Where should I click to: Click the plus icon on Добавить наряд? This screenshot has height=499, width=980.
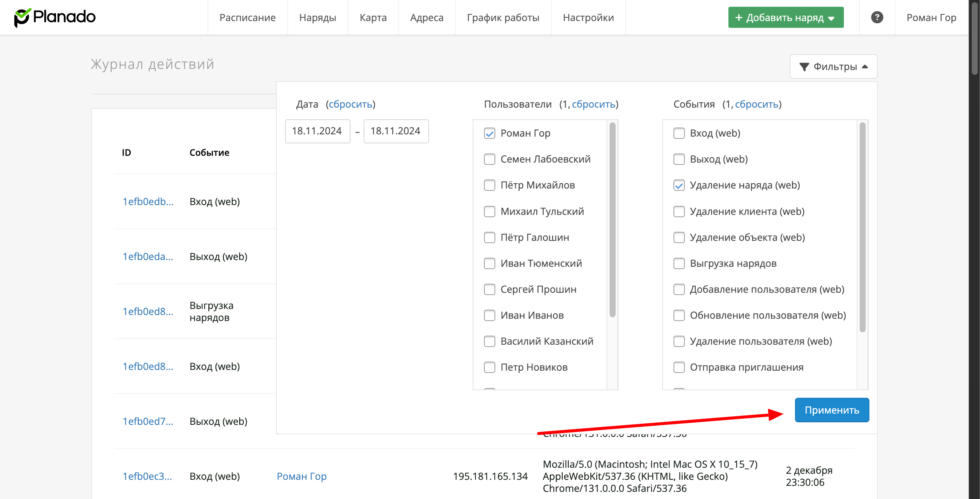coord(739,18)
